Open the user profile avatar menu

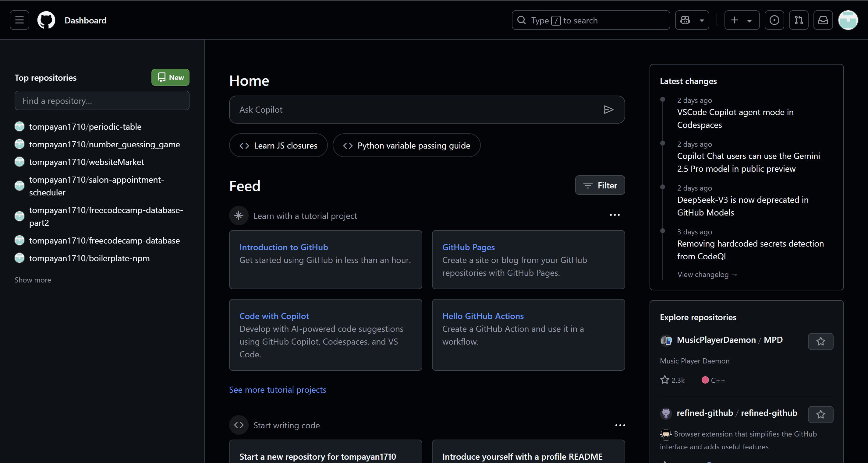[x=848, y=20]
